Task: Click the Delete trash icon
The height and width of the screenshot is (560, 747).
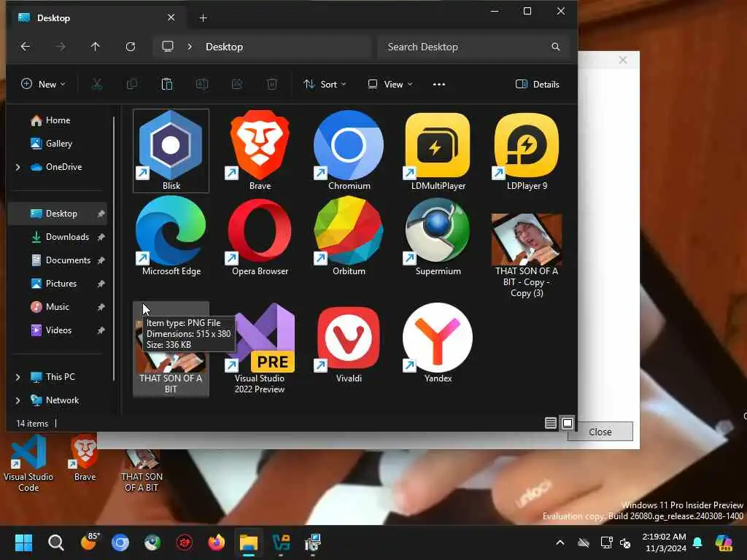Action: (272, 85)
